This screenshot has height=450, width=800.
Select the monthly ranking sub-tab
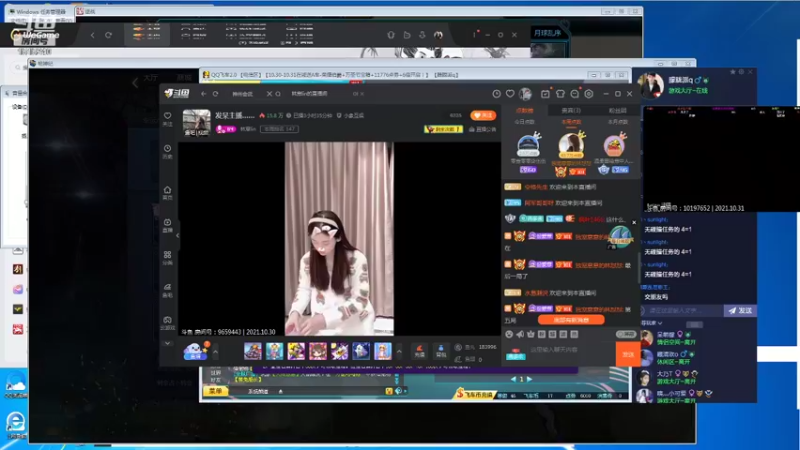point(617,122)
